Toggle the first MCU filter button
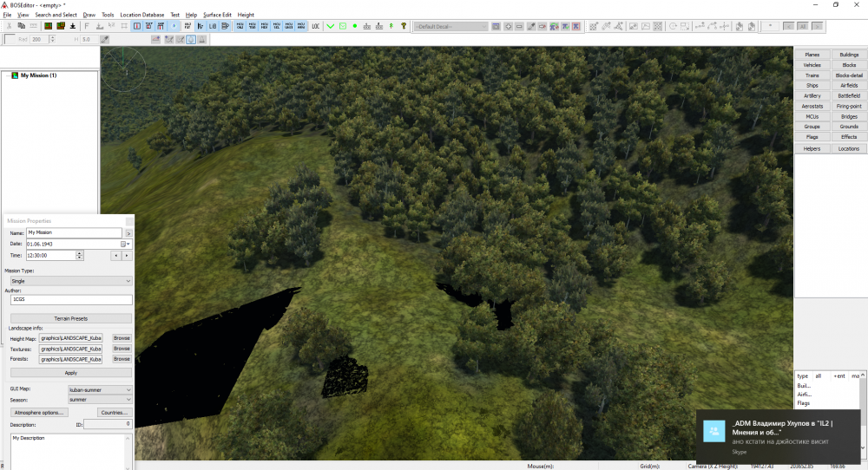The height and width of the screenshot is (470, 868). pos(240,27)
